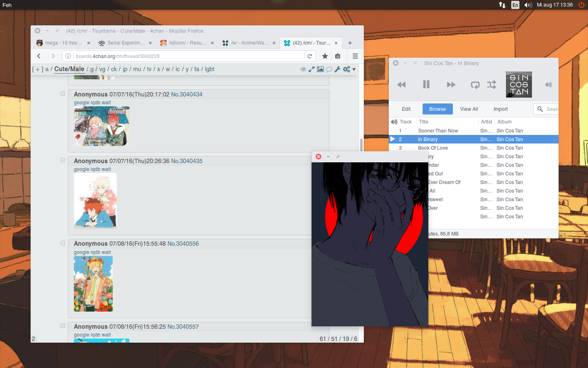This screenshot has height=368, width=588.
Task: Toggle repeat mode in music player
Action: [475, 85]
